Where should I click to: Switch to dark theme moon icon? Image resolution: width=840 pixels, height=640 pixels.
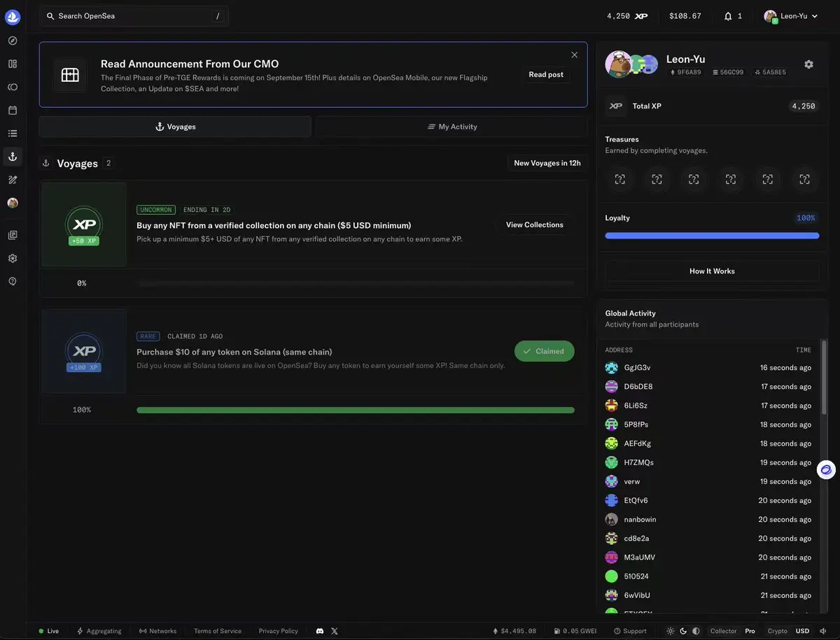(x=683, y=631)
